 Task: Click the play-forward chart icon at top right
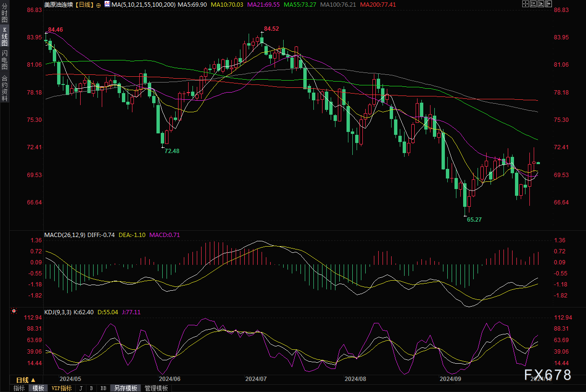click(x=541, y=4)
